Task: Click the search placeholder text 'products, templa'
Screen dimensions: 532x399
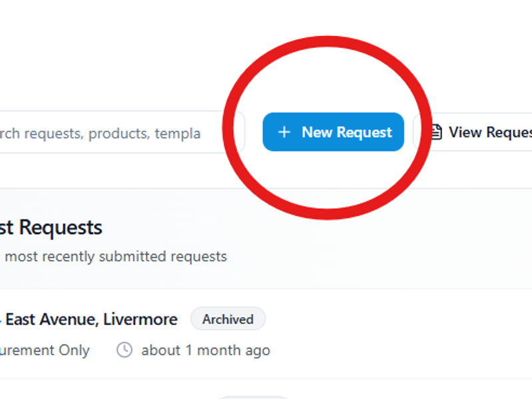Action: [x=144, y=133]
